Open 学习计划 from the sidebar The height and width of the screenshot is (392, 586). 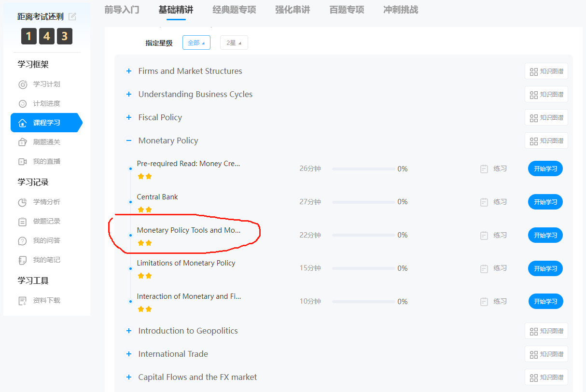(x=46, y=84)
